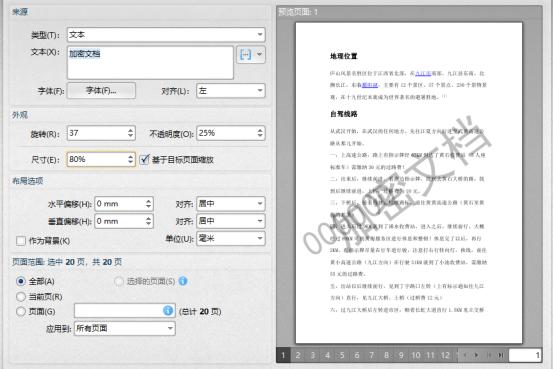Viewport: 554px width, 369px height.
Task: Select preview page 1 tab
Action: 283,355
